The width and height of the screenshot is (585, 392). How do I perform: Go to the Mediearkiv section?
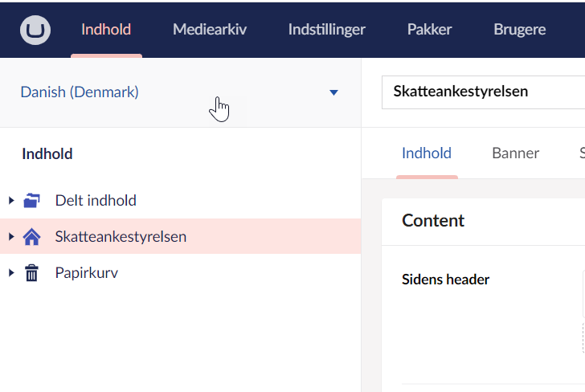click(x=209, y=30)
